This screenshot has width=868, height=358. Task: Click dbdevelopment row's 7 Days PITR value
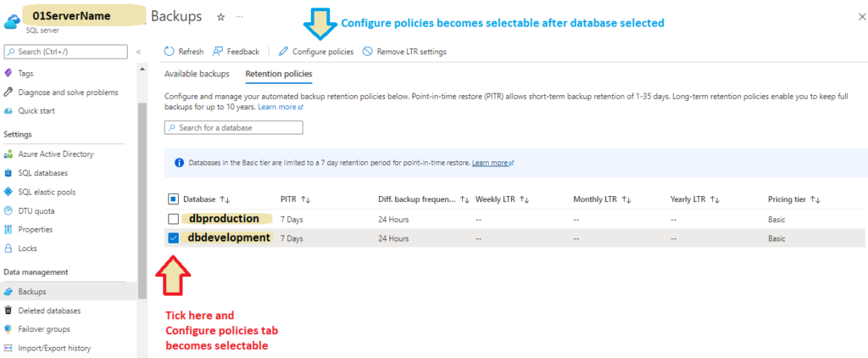coord(292,239)
